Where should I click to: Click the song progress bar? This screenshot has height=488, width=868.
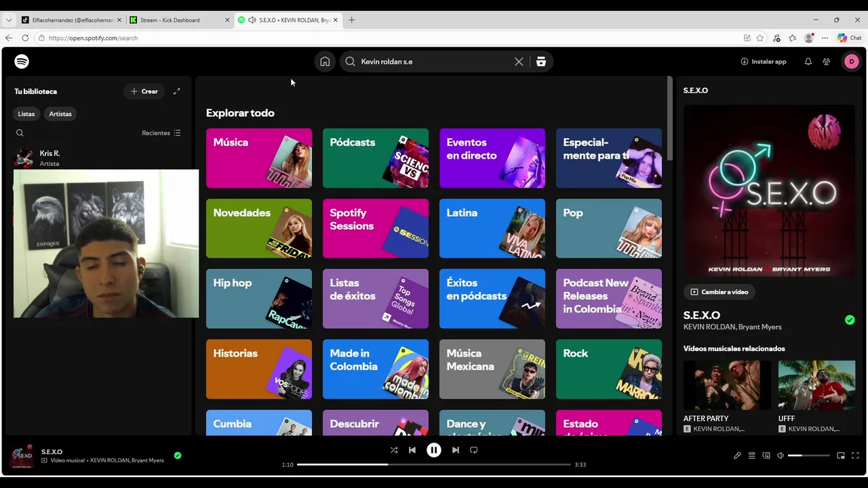pos(434,465)
